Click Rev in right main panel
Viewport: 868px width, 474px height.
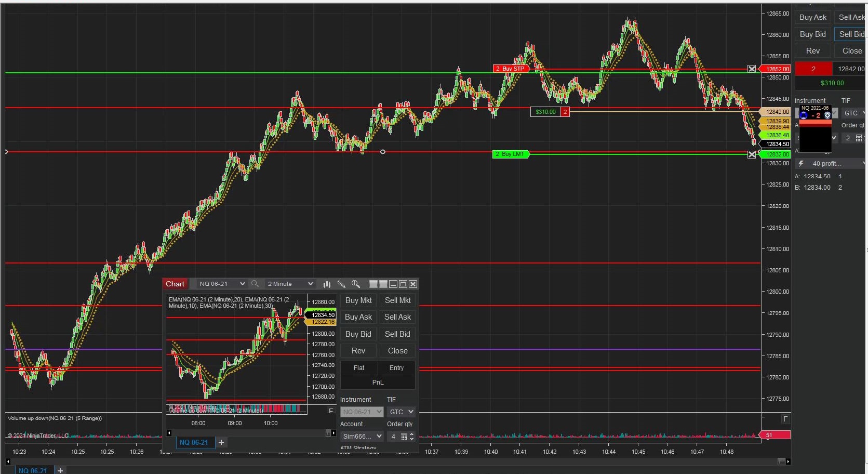tap(813, 51)
